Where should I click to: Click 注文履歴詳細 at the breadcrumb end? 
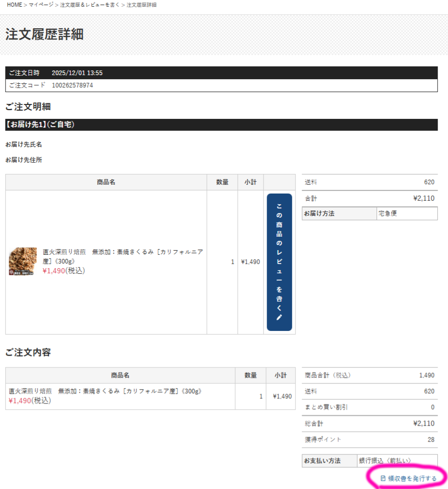[142, 5]
